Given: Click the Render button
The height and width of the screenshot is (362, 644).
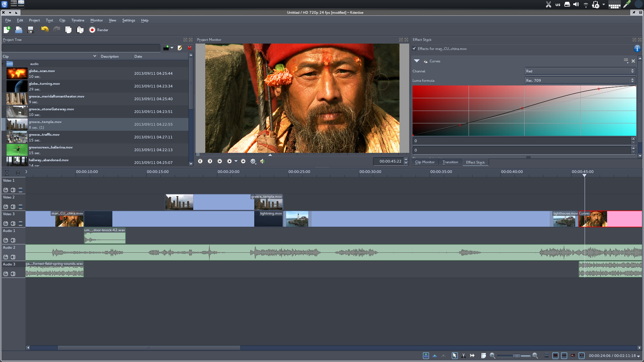Looking at the screenshot, I should (99, 30).
